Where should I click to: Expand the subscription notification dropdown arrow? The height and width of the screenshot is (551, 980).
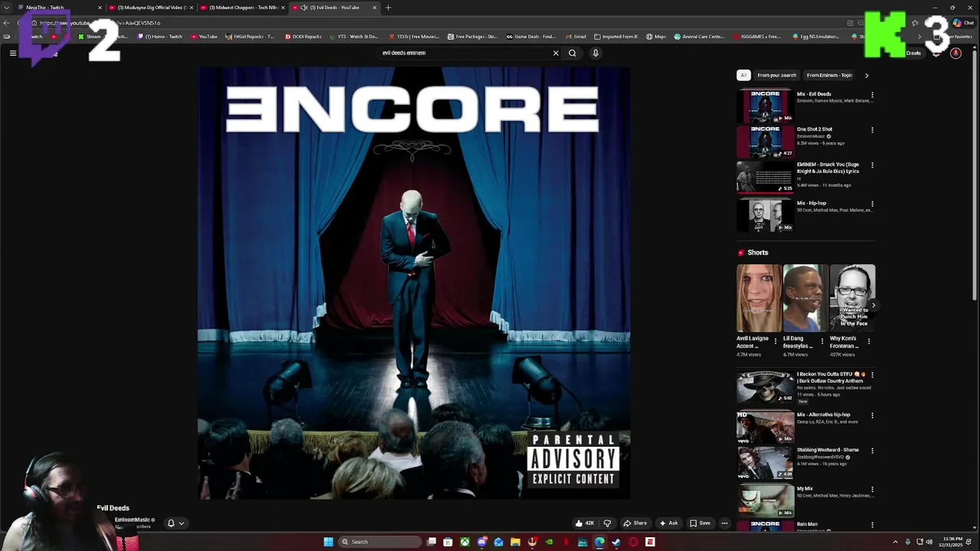[181, 523]
